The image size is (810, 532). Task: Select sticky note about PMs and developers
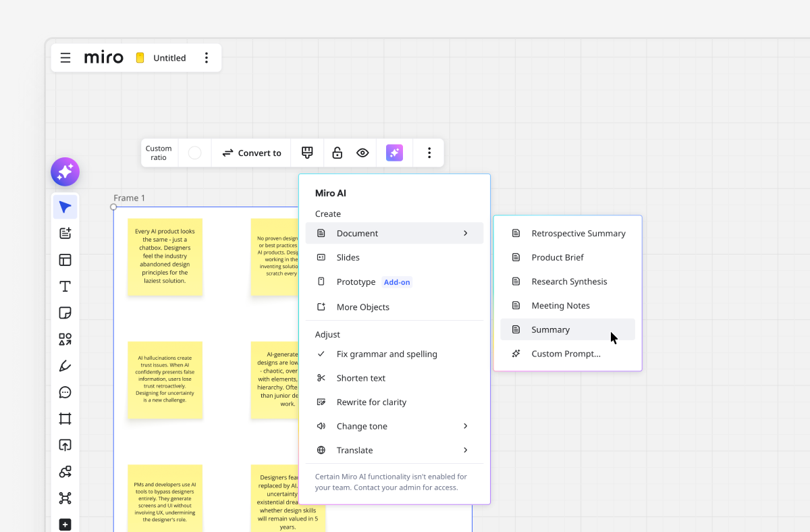pyautogui.click(x=165, y=498)
